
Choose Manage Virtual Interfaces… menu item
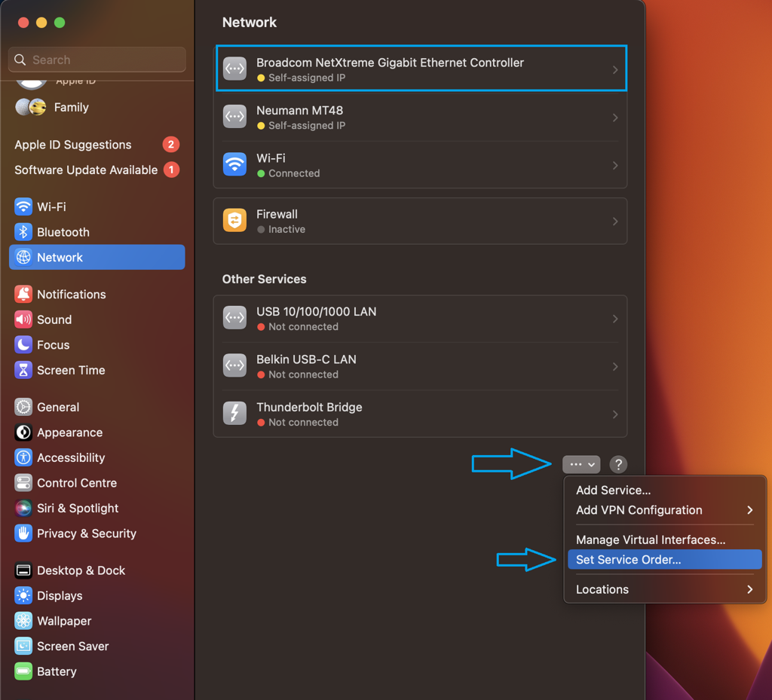tap(665, 540)
